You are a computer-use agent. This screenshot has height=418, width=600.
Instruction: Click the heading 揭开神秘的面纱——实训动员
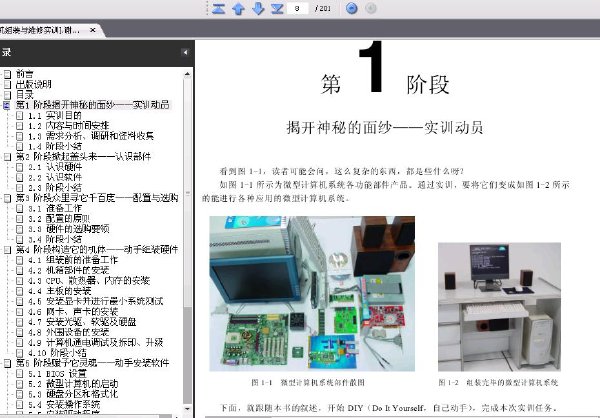(385, 127)
